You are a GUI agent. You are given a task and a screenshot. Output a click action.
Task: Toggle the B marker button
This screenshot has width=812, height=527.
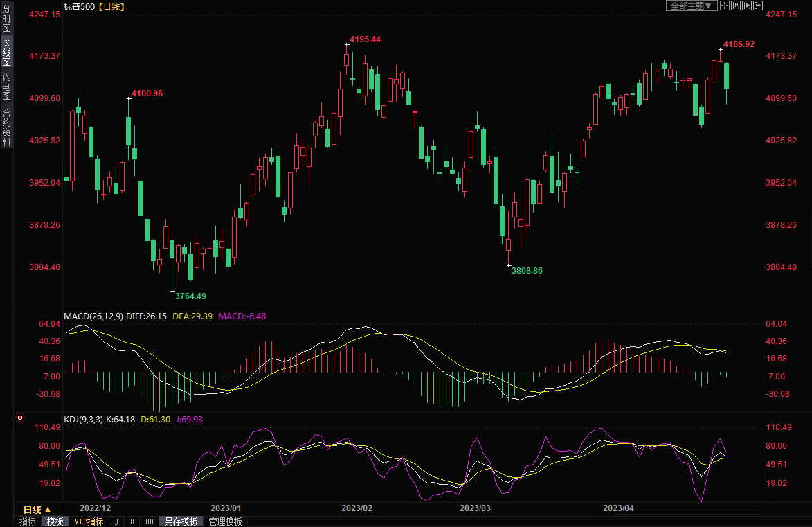132,521
